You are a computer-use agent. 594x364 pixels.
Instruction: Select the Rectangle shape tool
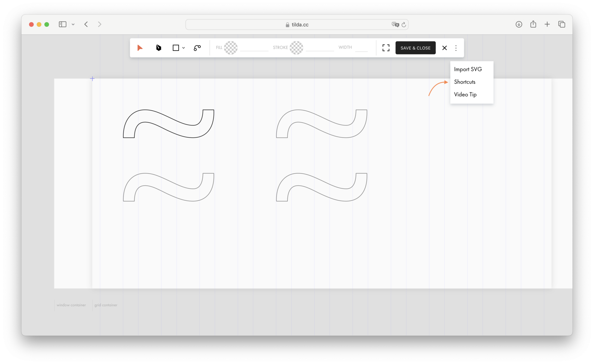click(176, 48)
